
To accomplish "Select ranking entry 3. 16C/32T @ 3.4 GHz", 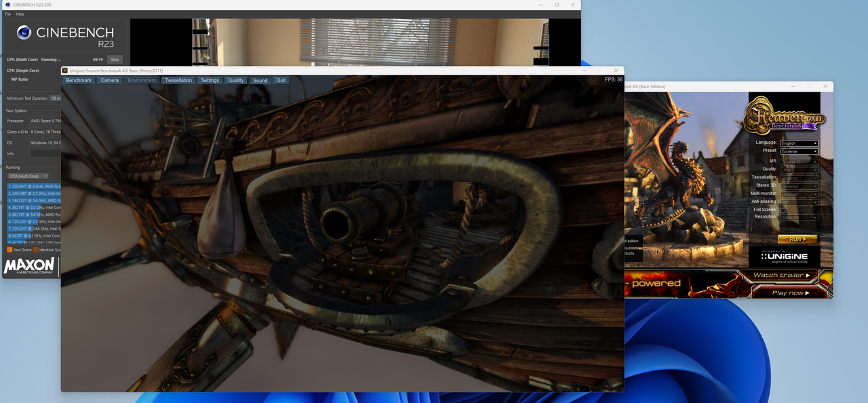I will [34, 200].
